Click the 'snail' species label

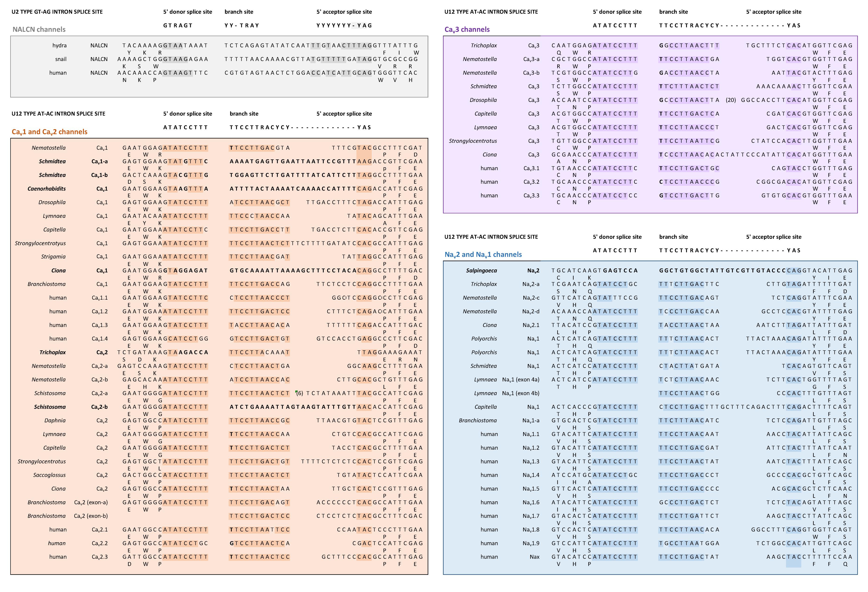(61, 59)
